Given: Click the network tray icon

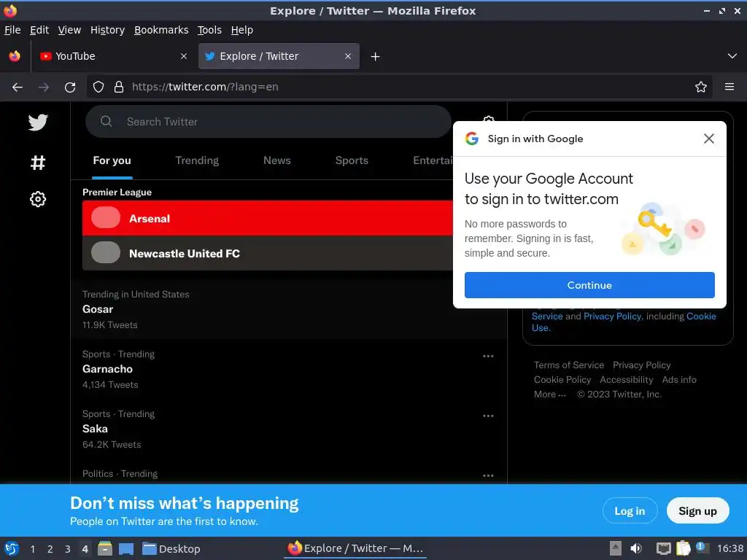Looking at the screenshot, I should click(x=663, y=548).
